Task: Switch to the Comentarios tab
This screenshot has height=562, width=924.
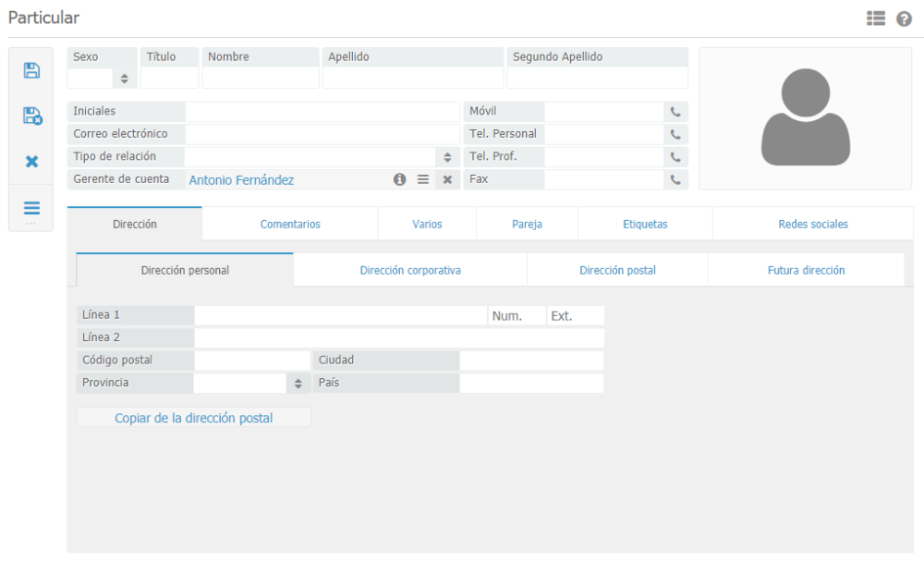Action: 290,225
